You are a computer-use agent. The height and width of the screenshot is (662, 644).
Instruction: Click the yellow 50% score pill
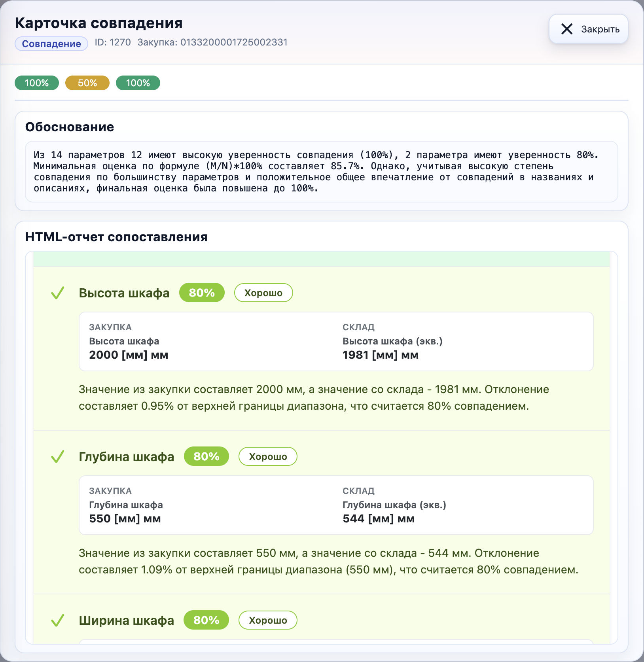point(87,83)
